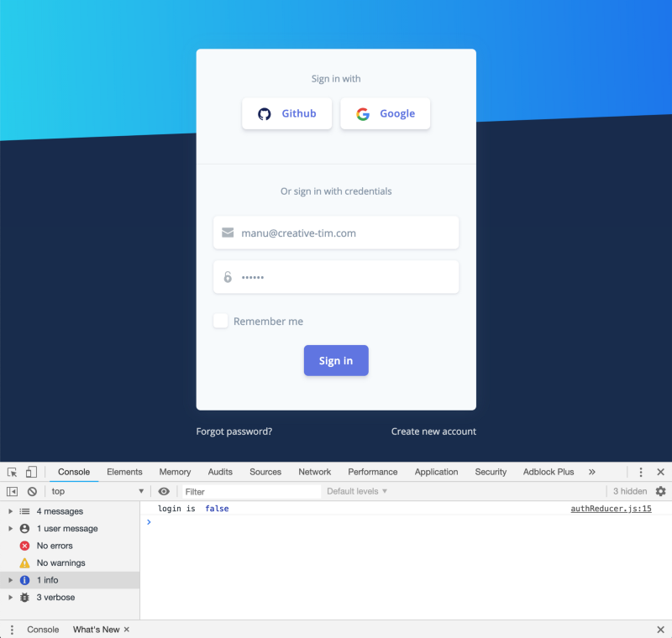Click the inspect element picker icon
This screenshot has height=638, width=672.
tap(13, 472)
